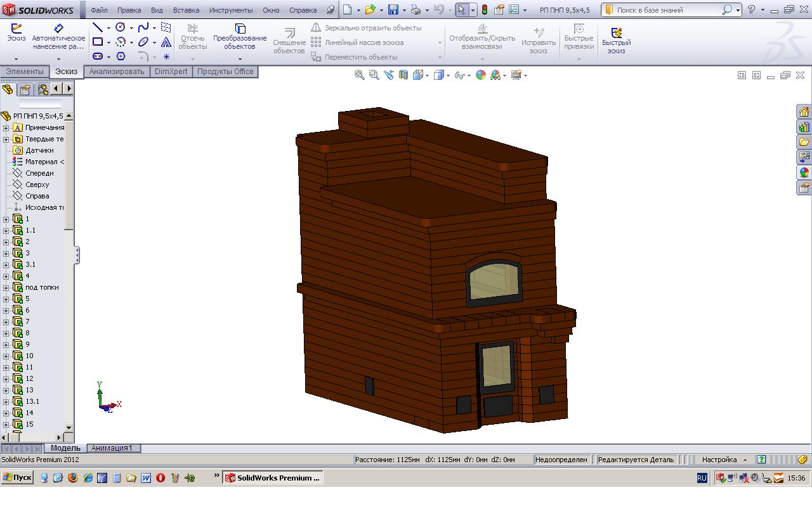812x516 pixels.
Task: Open the PropertyManager panel tab
Action: [x=25, y=89]
